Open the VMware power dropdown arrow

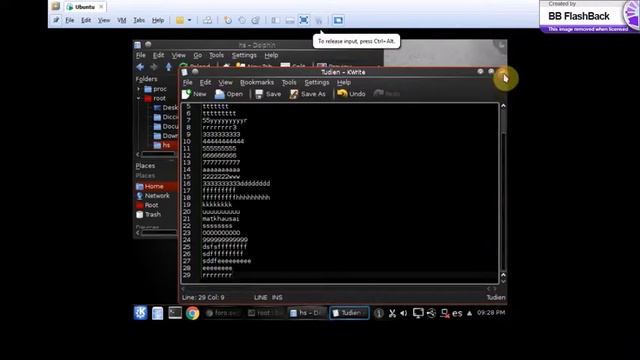pyautogui.click(x=189, y=20)
